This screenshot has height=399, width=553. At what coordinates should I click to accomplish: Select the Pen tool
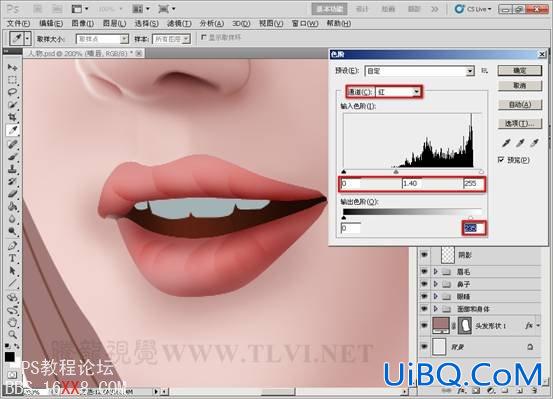12,246
